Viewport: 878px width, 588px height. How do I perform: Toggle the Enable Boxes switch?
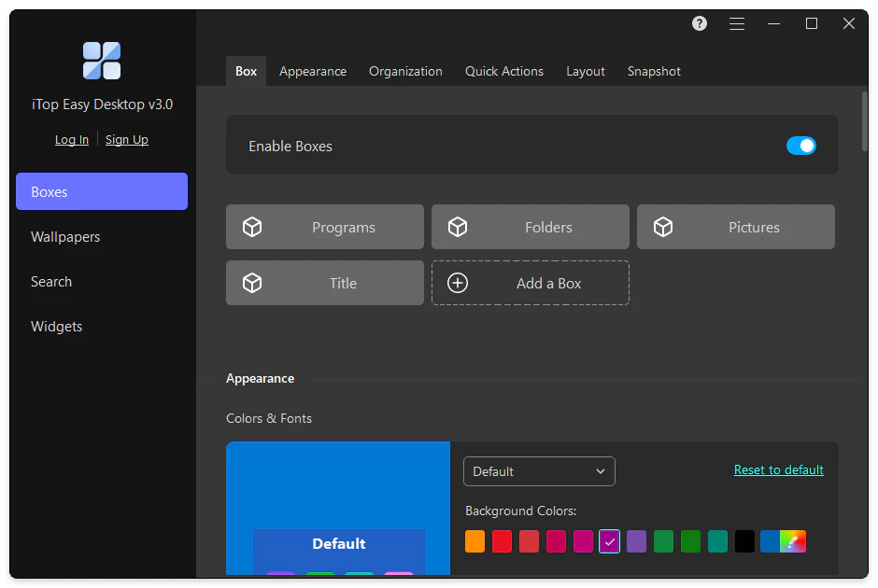click(801, 146)
